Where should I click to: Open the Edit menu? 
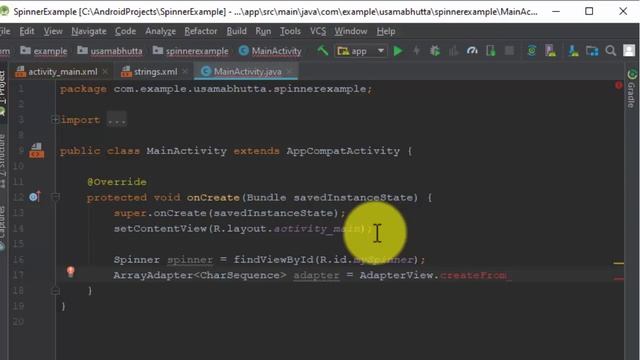27,31
